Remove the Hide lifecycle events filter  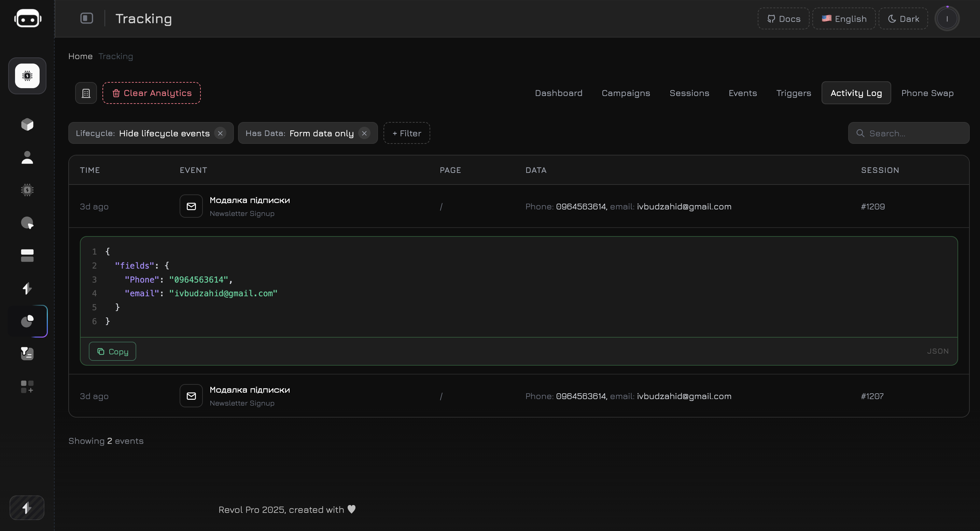click(220, 133)
